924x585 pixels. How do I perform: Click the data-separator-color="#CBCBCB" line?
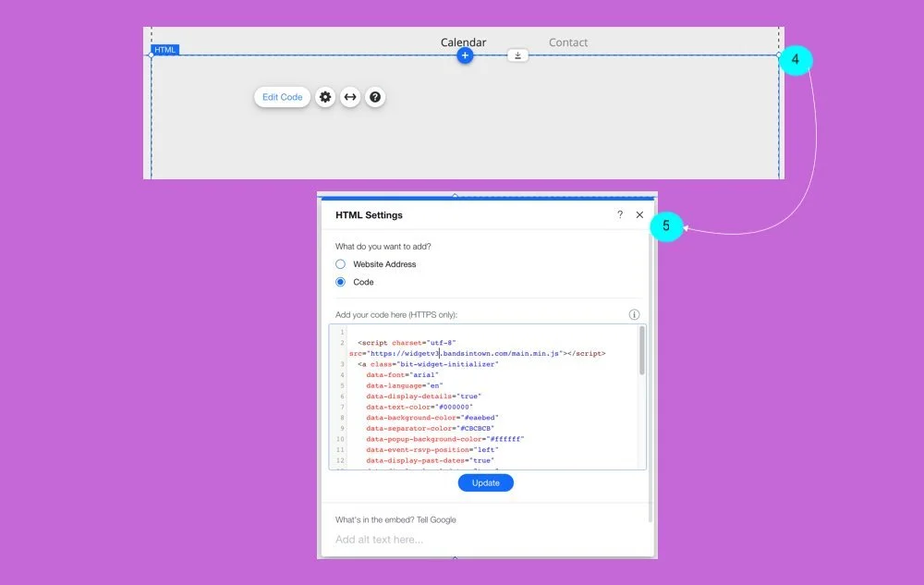coord(431,428)
